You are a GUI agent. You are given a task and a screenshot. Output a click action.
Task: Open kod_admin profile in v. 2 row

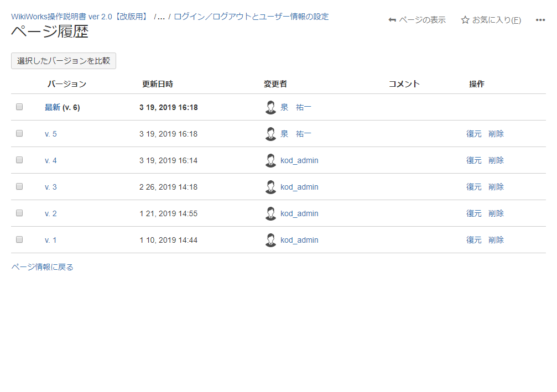[299, 213]
